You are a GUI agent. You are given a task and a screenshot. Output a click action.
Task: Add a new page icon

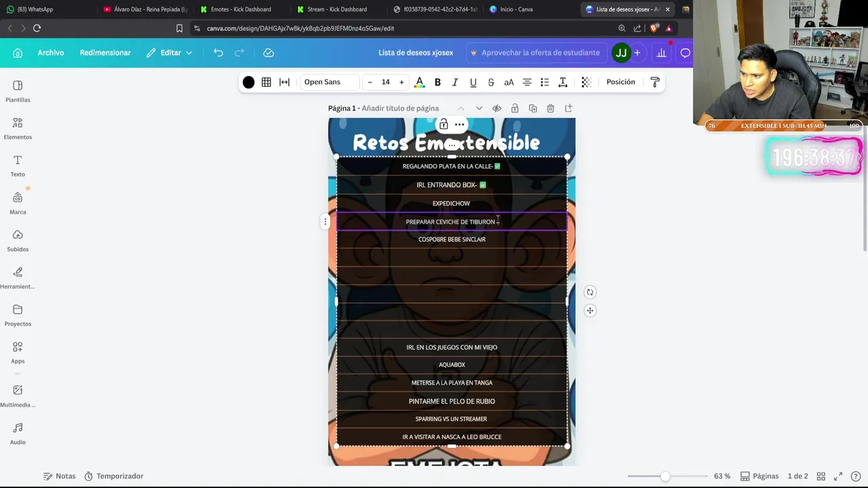[568, 108]
